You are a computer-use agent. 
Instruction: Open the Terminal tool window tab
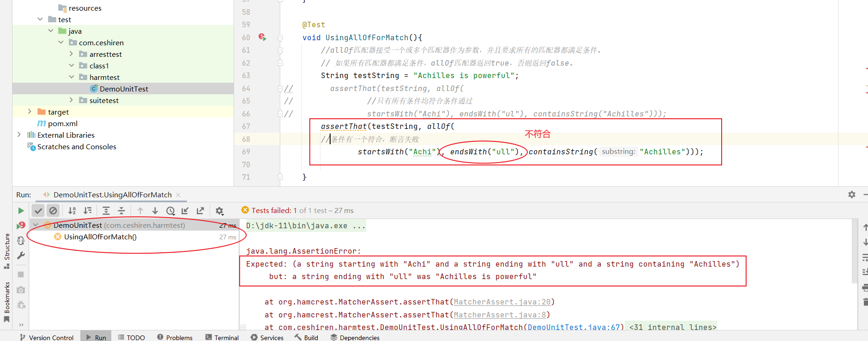(222, 337)
